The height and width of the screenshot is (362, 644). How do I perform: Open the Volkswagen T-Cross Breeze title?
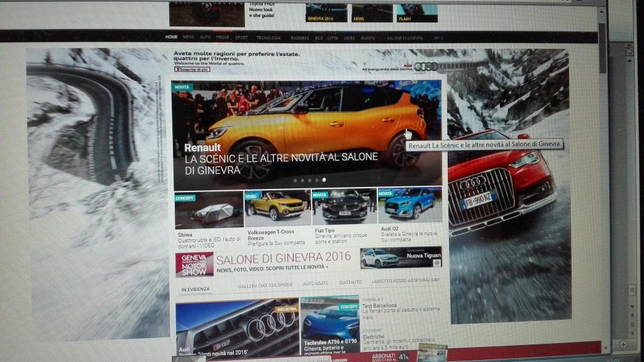pyautogui.click(x=270, y=235)
